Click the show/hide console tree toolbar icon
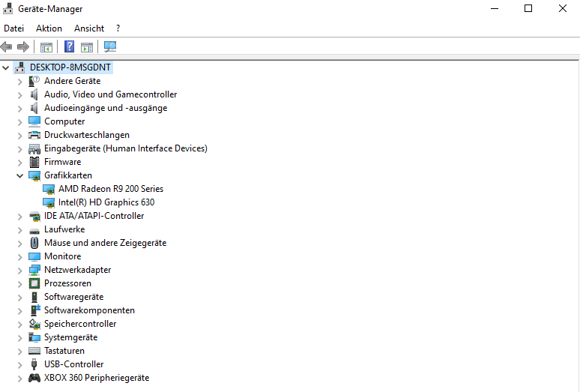580x392 pixels. point(46,47)
